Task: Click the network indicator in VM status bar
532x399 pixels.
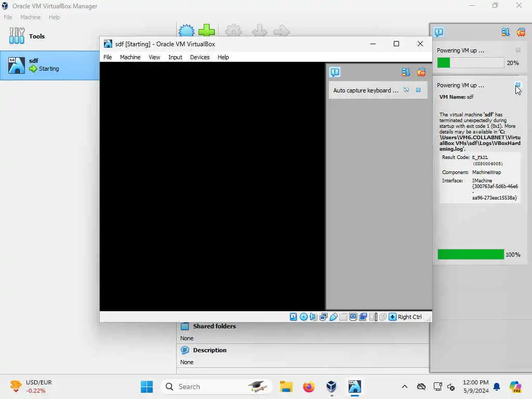Action: [x=323, y=317]
